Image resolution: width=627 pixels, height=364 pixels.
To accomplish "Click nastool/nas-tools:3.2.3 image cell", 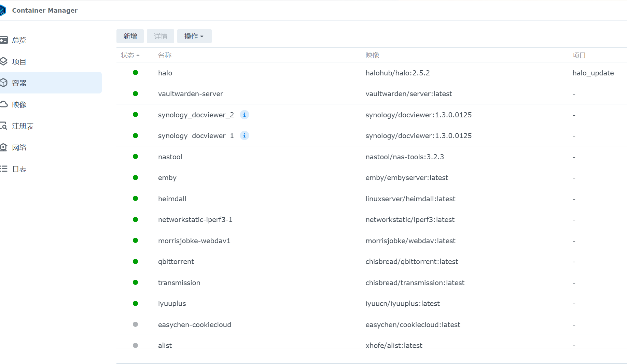I will tap(405, 157).
